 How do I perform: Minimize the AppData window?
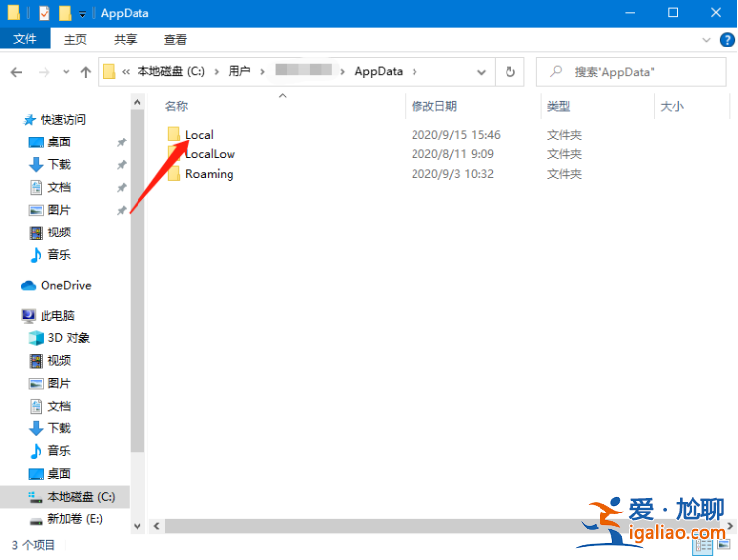pyautogui.click(x=630, y=13)
